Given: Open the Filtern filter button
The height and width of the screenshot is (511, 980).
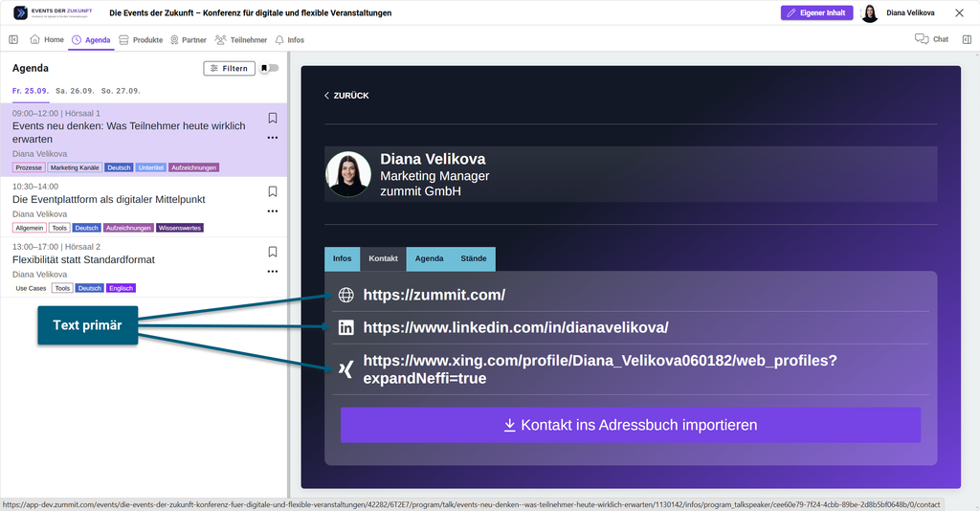Looking at the screenshot, I should click(x=230, y=68).
